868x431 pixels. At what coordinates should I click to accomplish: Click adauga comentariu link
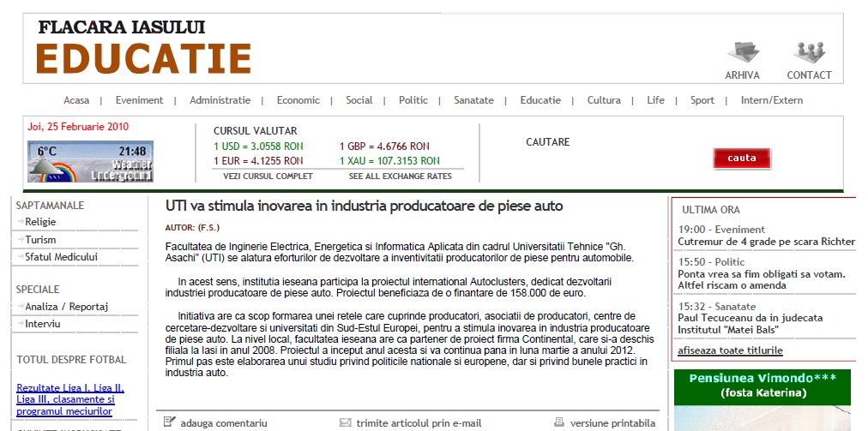[x=224, y=423]
